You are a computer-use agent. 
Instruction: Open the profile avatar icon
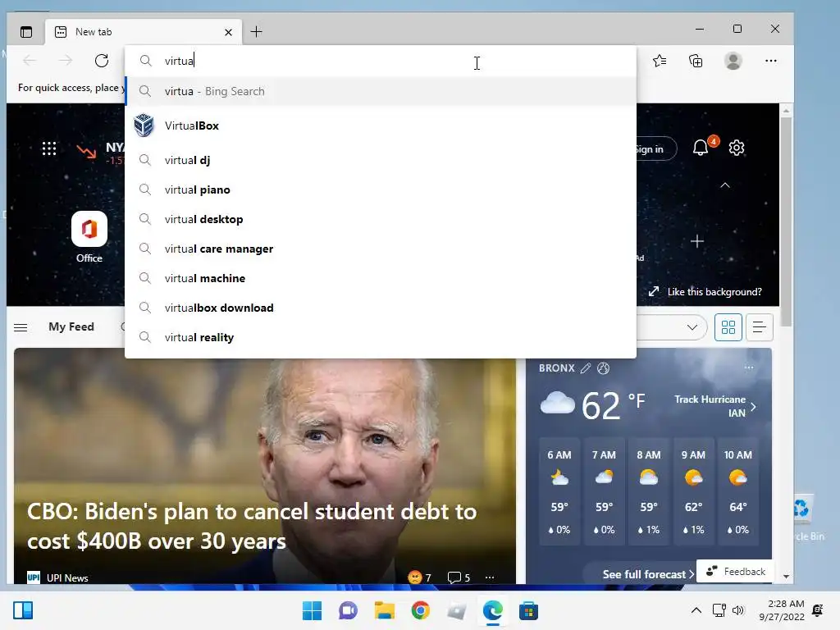coord(733,61)
